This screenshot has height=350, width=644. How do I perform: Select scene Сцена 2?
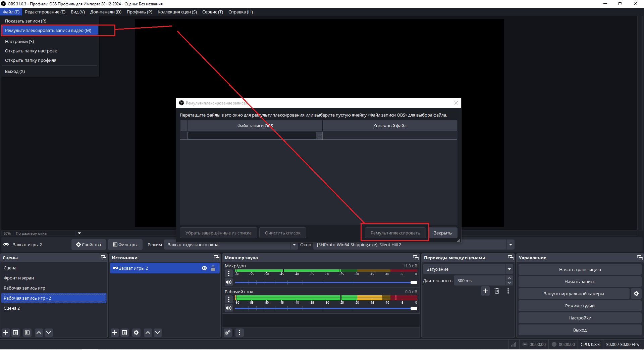(54, 308)
